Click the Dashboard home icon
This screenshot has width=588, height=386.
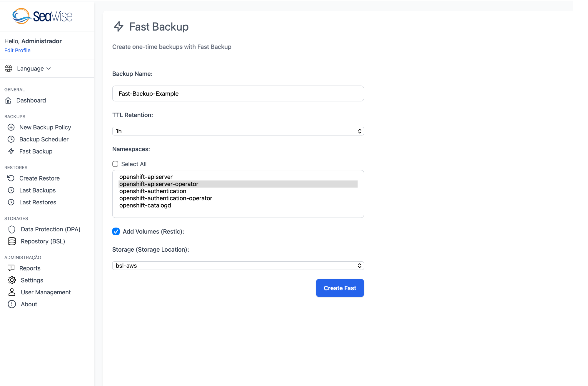pyautogui.click(x=8, y=100)
